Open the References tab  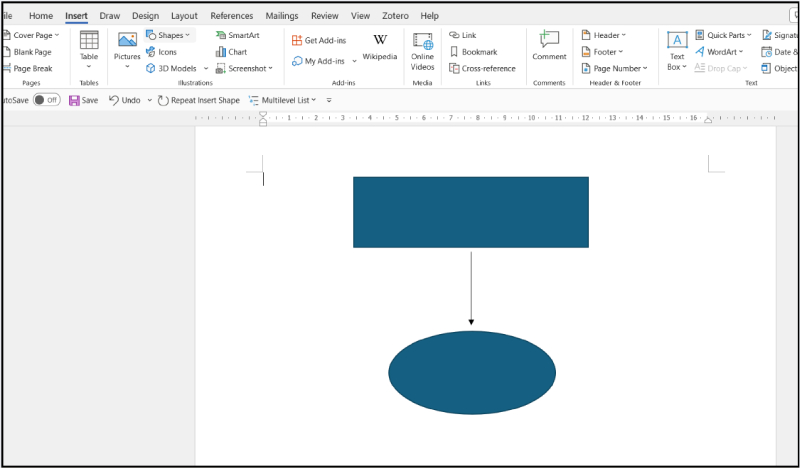coord(231,16)
